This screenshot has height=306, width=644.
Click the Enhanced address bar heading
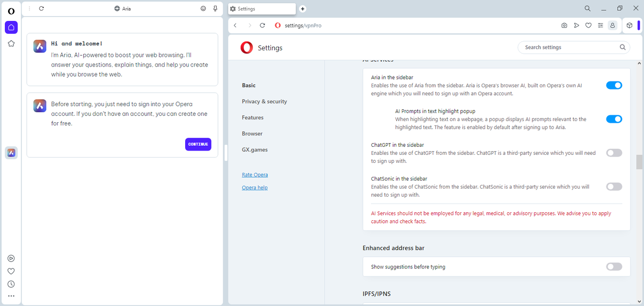pos(393,248)
